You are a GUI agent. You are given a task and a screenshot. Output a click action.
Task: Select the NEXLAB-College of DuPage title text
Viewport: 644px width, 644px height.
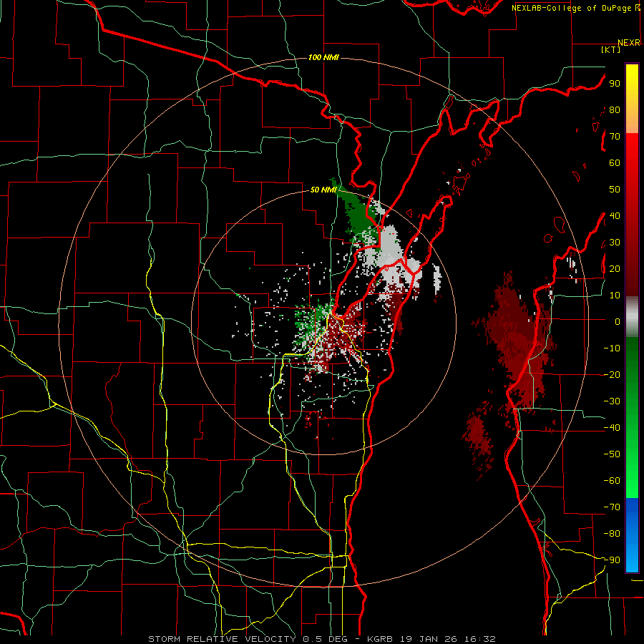[571, 8]
